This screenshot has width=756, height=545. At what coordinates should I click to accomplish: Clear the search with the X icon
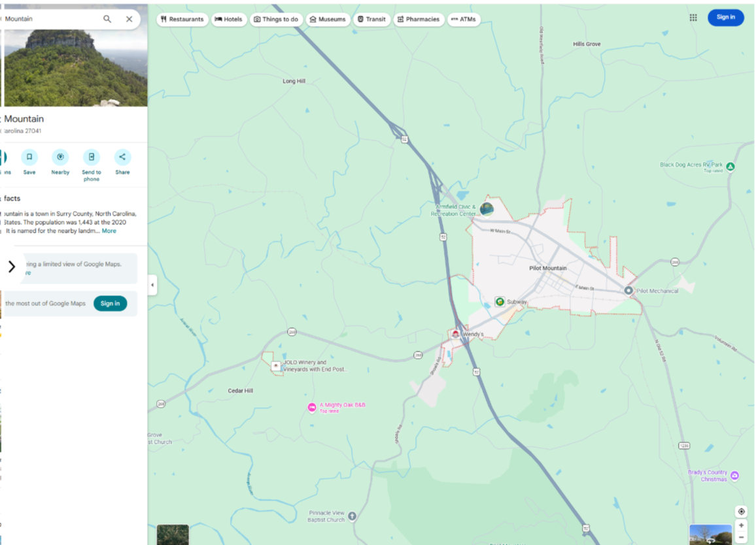tap(129, 19)
